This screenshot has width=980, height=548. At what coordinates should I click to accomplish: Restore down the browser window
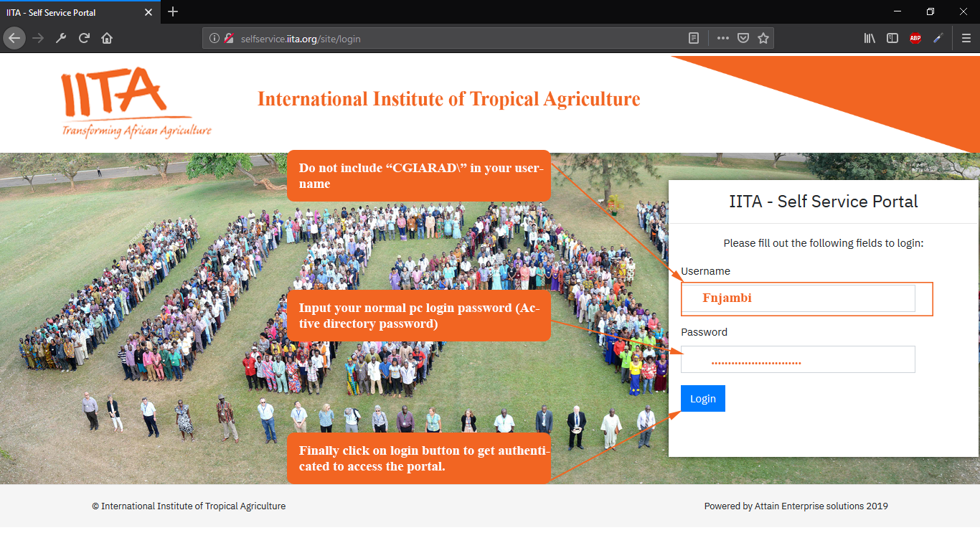click(x=930, y=11)
